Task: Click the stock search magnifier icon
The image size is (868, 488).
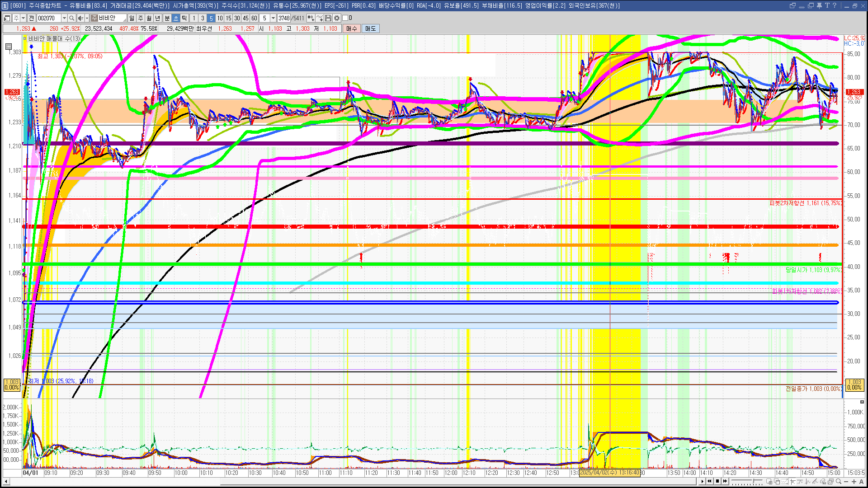Action: tap(71, 18)
